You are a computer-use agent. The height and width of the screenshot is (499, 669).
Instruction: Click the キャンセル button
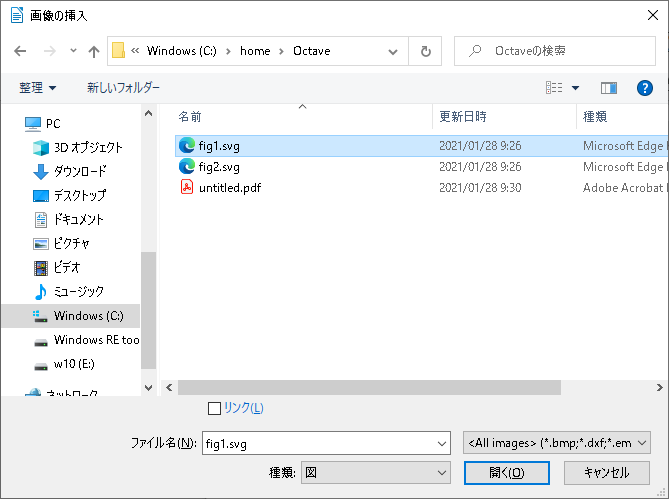coord(606,473)
